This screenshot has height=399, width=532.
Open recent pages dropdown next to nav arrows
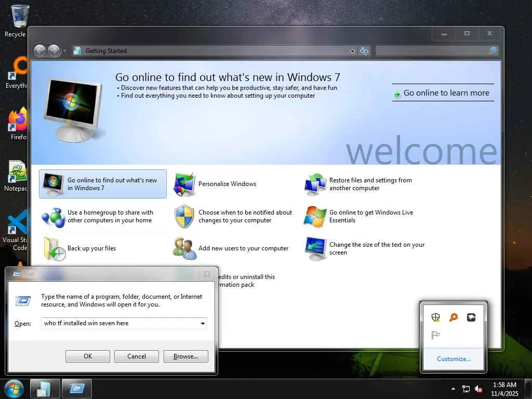64,51
